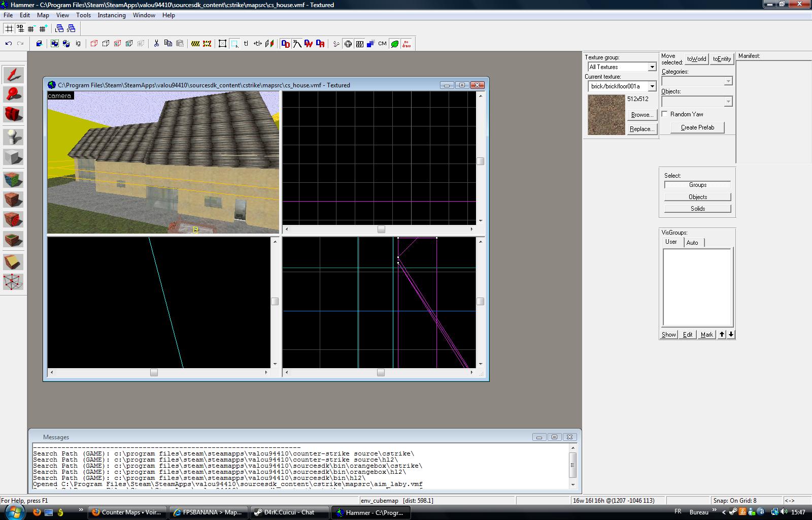
Task: Open the Instancing menu
Action: pos(111,15)
